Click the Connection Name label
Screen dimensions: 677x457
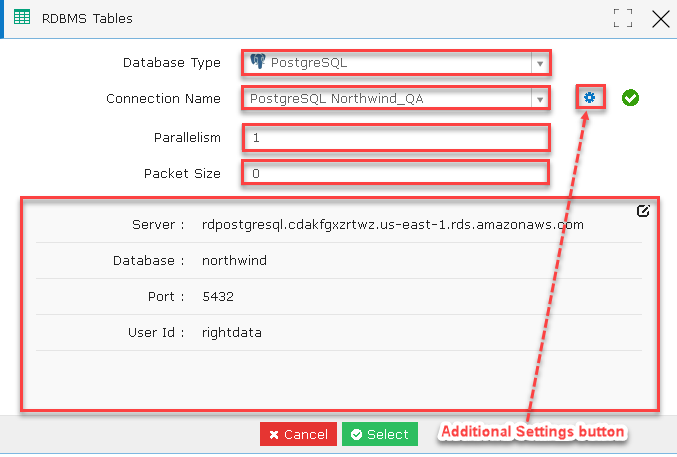(x=164, y=98)
